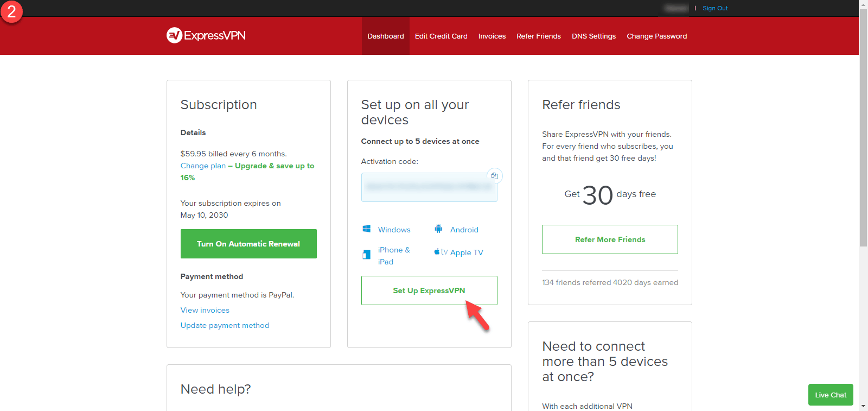868x411 pixels.
Task: Click the 'Subscription' heading
Action: coord(219,105)
